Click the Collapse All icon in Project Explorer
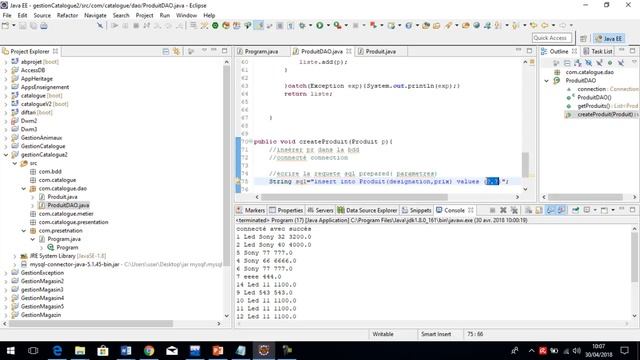640x360 pixels. (166, 51)
